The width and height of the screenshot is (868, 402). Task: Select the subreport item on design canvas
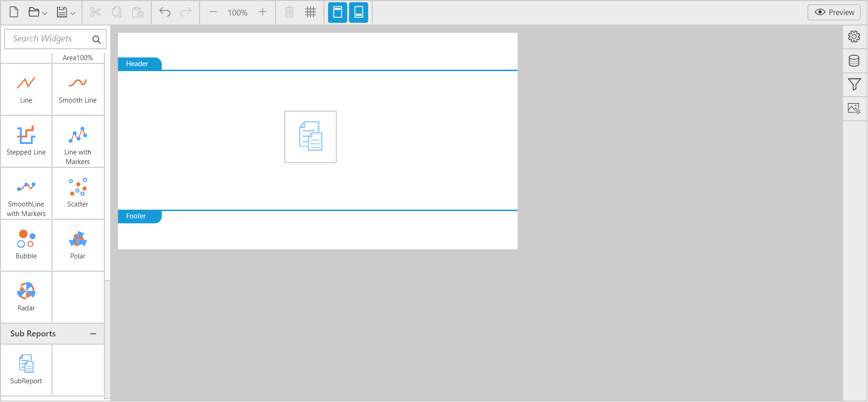coord(310,137)
